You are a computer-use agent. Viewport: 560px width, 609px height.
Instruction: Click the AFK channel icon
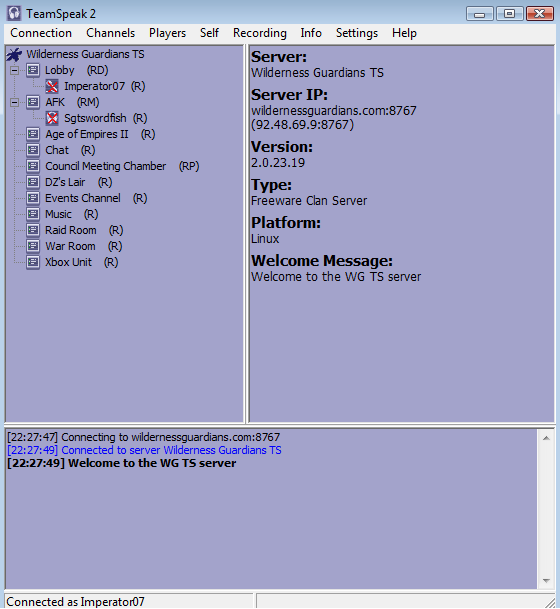coord(33,102)
